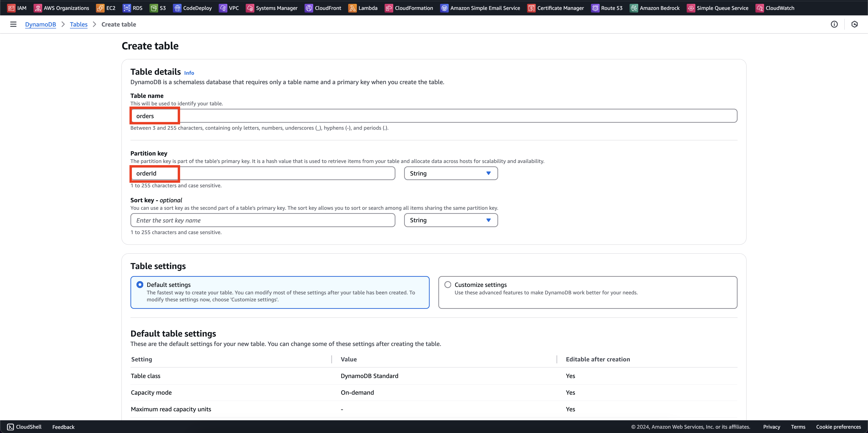The width and height of the screenshot is (868, 433).
Task: Click the DynamoDB Standard value cell
Action: pos(369,376)
